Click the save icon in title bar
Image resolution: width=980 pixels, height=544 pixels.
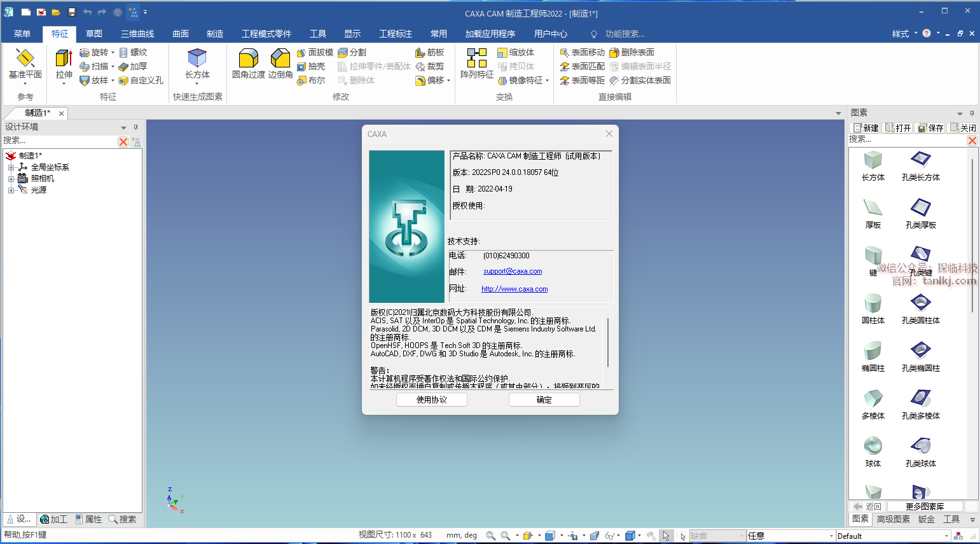pos(72,12)
